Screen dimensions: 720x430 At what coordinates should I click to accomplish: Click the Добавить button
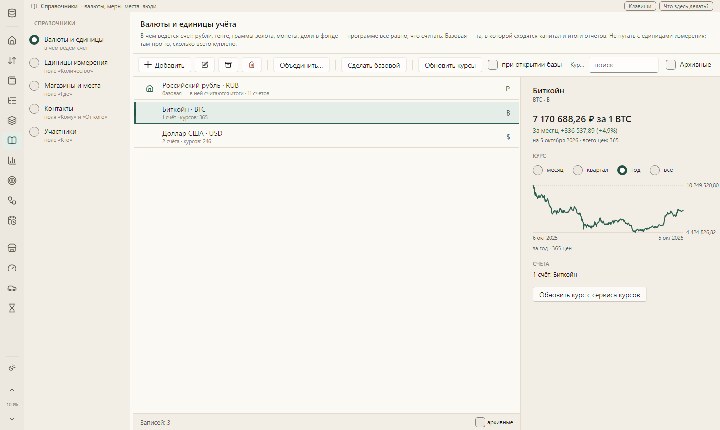[x=164, y=65]
